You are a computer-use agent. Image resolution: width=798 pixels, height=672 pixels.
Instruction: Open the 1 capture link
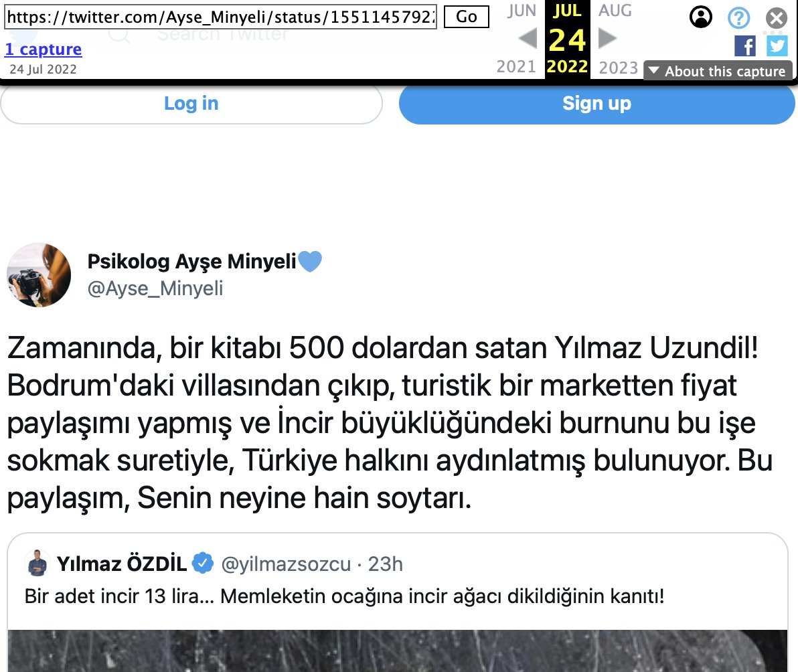44,49
